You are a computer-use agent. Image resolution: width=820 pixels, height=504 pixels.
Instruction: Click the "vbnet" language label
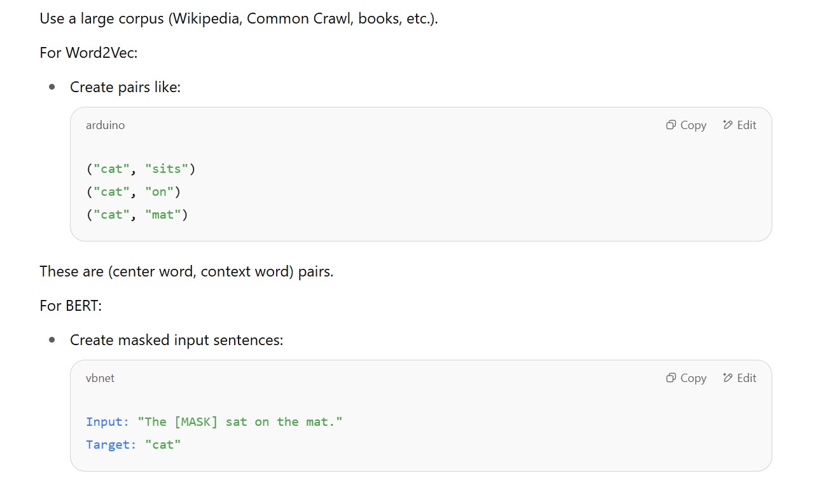coord(100,378)
